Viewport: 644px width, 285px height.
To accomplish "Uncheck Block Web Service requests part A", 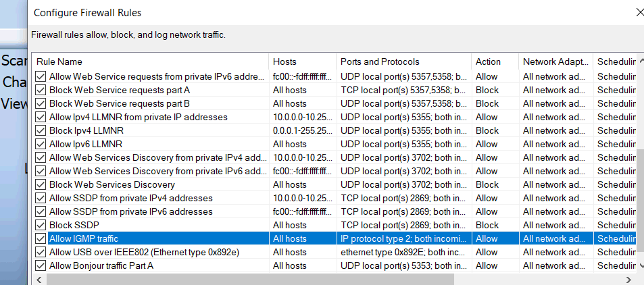I will [x=41, y=90].
